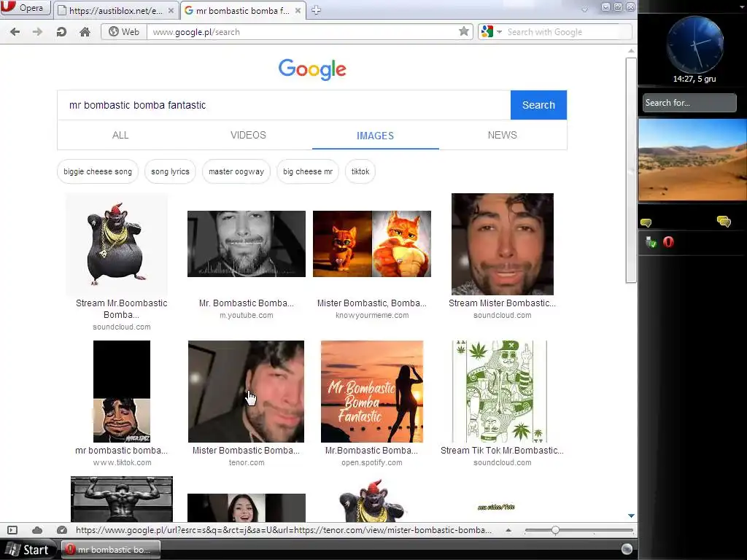
Task: Open the home page icon
Action: 85,32
